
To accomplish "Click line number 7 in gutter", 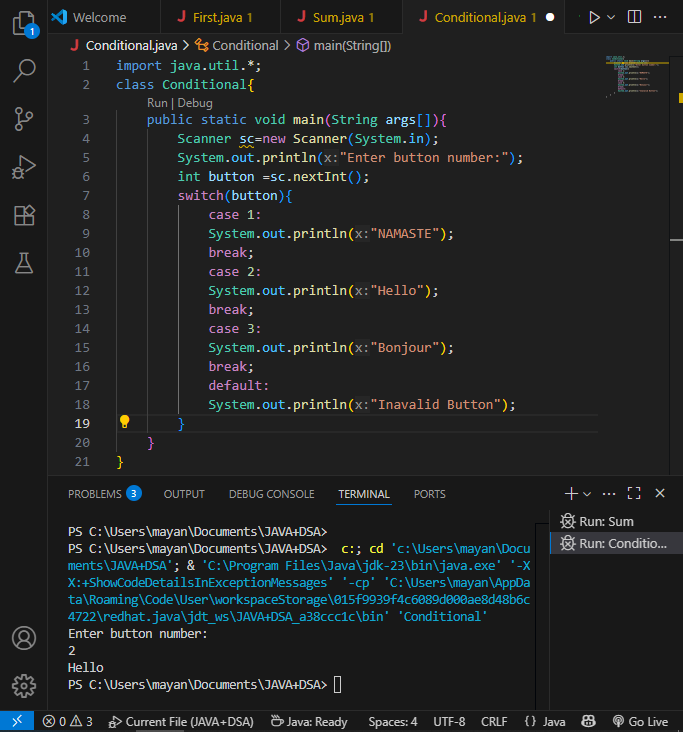I will click(86, 196).
